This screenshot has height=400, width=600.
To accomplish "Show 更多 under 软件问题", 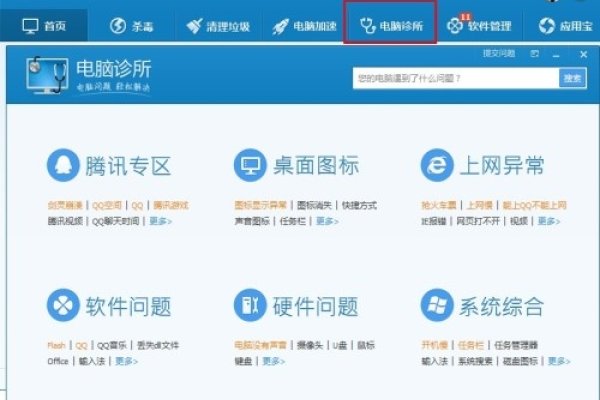I will 126,361.
